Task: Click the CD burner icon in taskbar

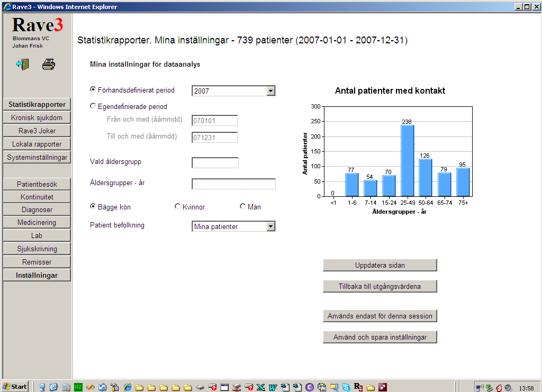Action: (321, 387)
